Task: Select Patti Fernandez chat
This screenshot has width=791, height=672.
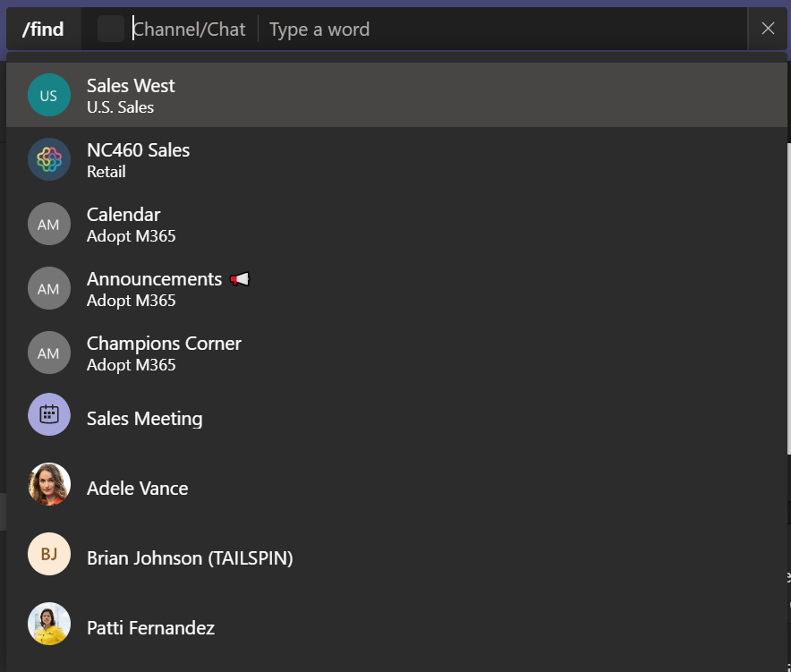Action: pyautogui.click(x=396, y=626)
